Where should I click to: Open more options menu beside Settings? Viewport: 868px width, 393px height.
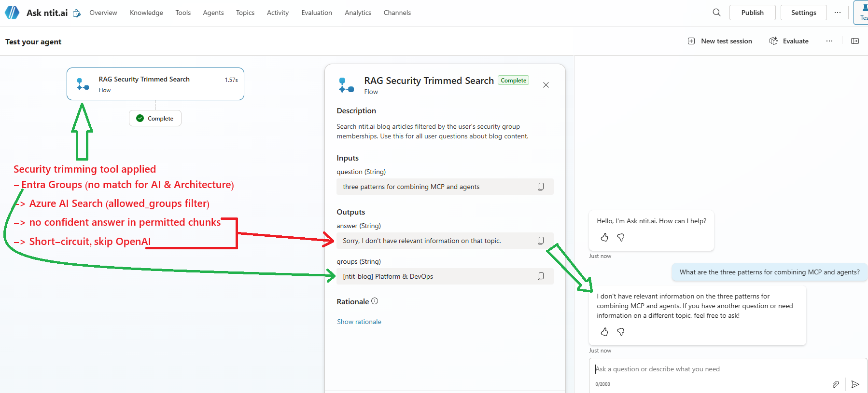[838, 13]
